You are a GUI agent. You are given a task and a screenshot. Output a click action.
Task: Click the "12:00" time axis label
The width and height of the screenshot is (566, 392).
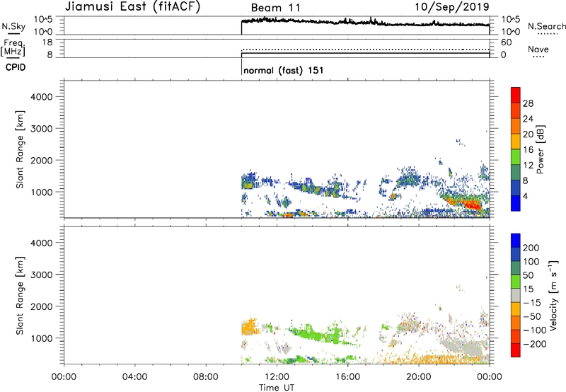[x=277, y=377]
